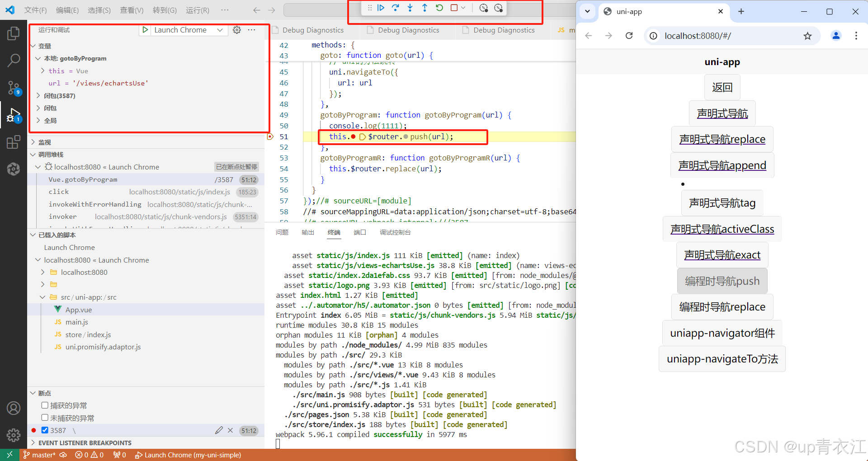
Task: Disable the 3587 breakpoint checkbox
Action: click(x=45, y=430)
